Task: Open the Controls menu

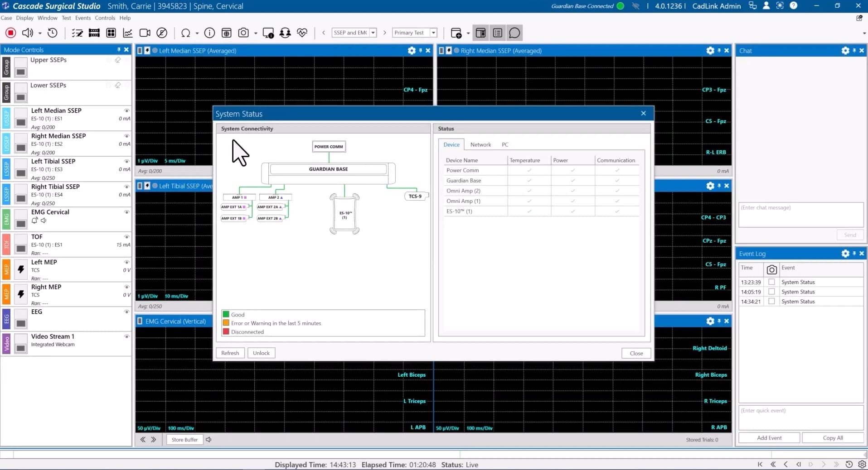Action: (x=105, y=18)
